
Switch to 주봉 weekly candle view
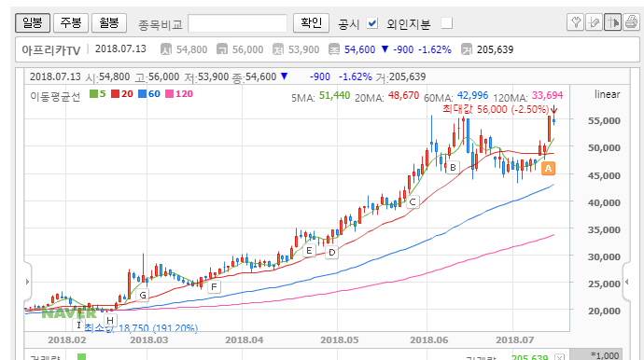[71, 22]
